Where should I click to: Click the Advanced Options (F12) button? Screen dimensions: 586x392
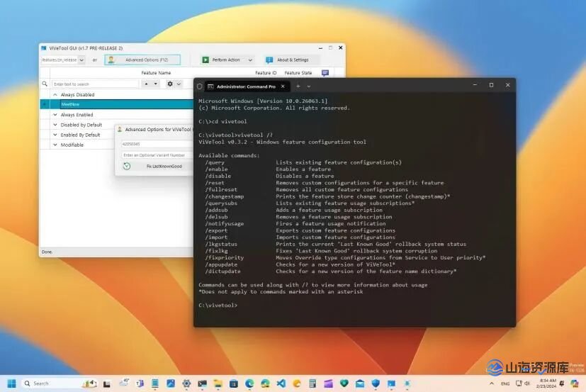click(142, 60)
